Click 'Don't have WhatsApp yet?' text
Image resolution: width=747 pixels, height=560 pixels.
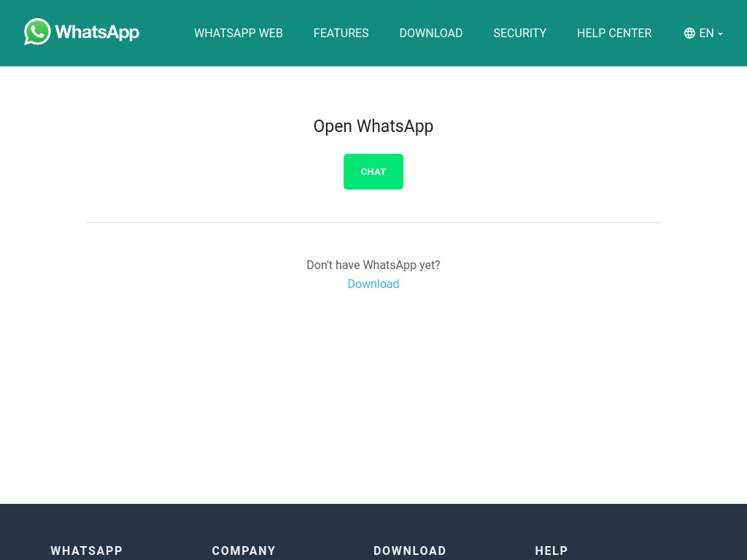[x=373, y=265]
